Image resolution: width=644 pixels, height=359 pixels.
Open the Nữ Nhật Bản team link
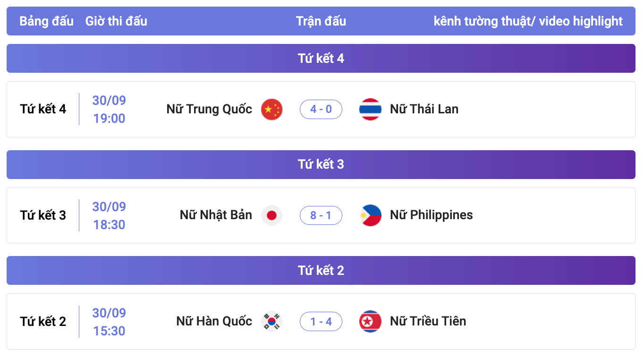pyautogui.click(x=216, y=215)
